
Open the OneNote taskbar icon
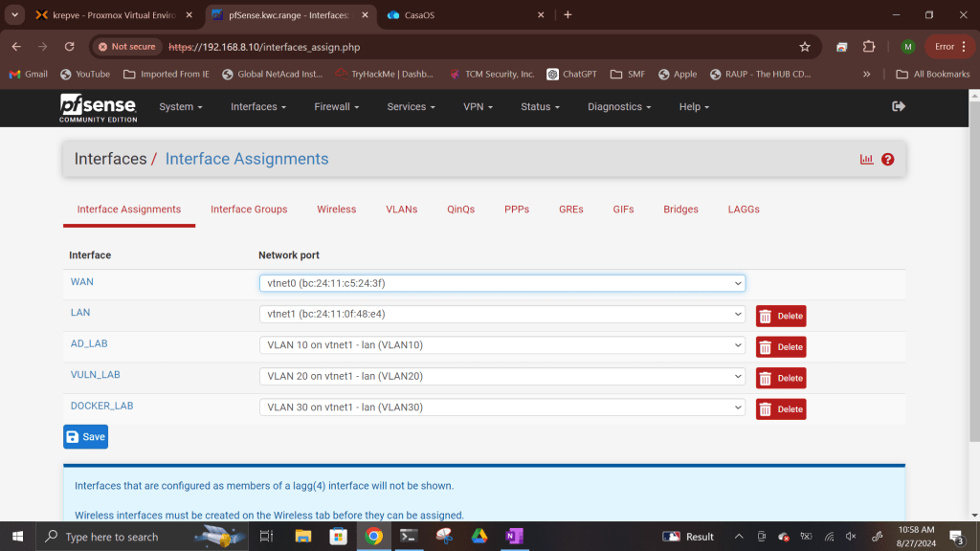click(514, 537)
